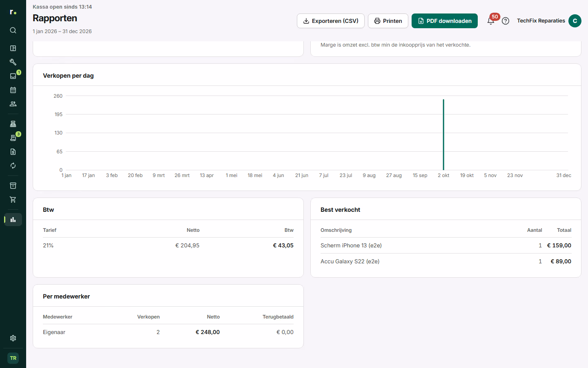
Task: Click the 21% tax rate cell
Action: tap(48, 245)
